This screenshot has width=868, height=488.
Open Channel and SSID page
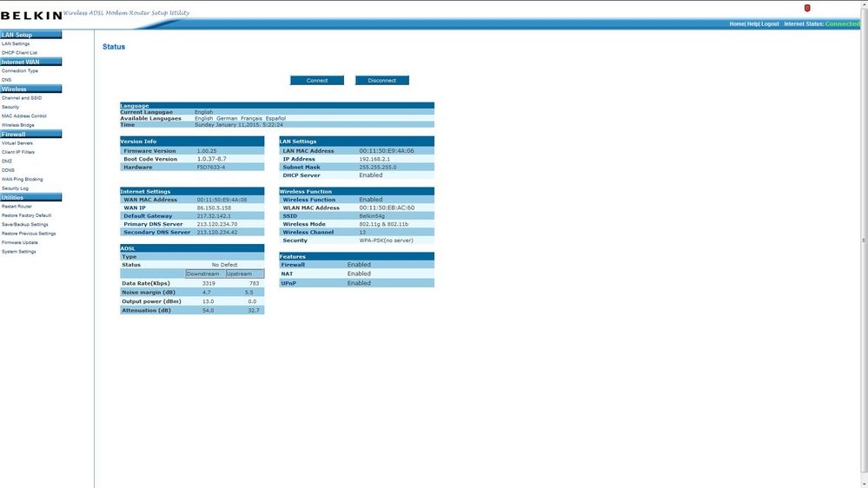click(x=22, y=98)
